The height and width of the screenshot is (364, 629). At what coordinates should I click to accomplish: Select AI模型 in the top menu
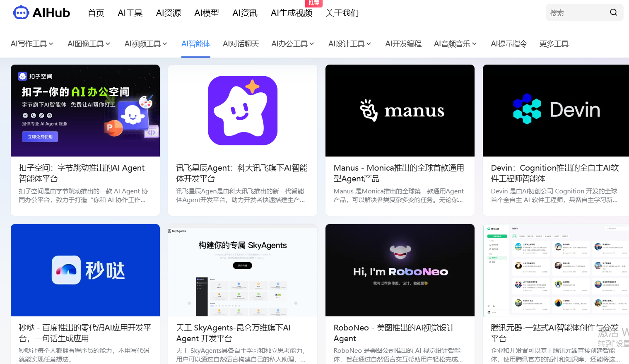pyautogui.click(x=207, y=13)
